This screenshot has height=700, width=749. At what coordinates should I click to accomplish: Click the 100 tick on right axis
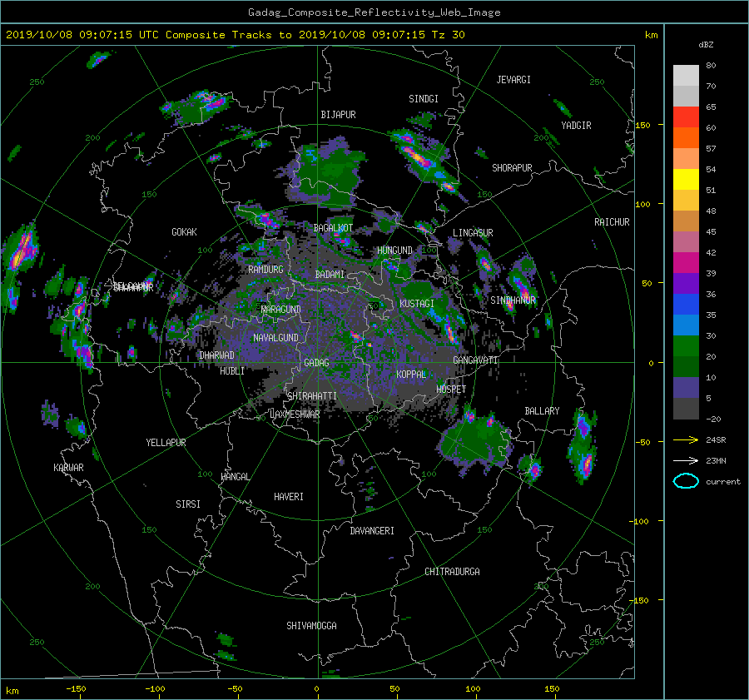pos(643,205)
